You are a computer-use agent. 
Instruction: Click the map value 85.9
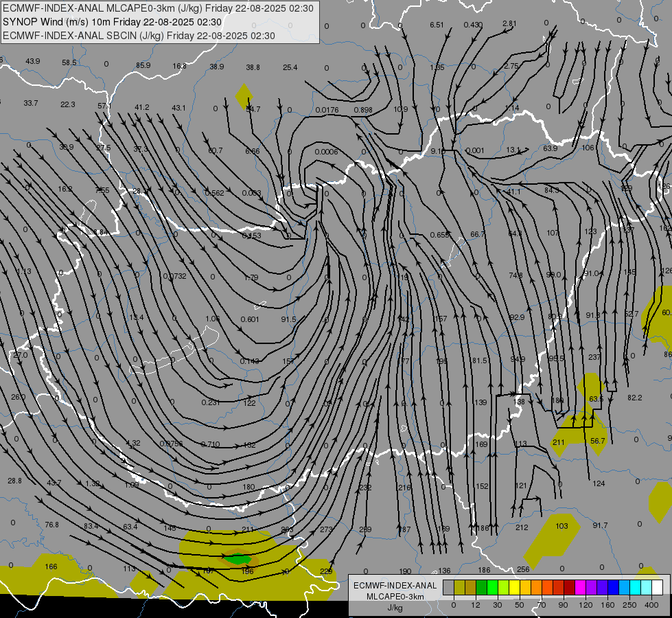pos(143,65)
